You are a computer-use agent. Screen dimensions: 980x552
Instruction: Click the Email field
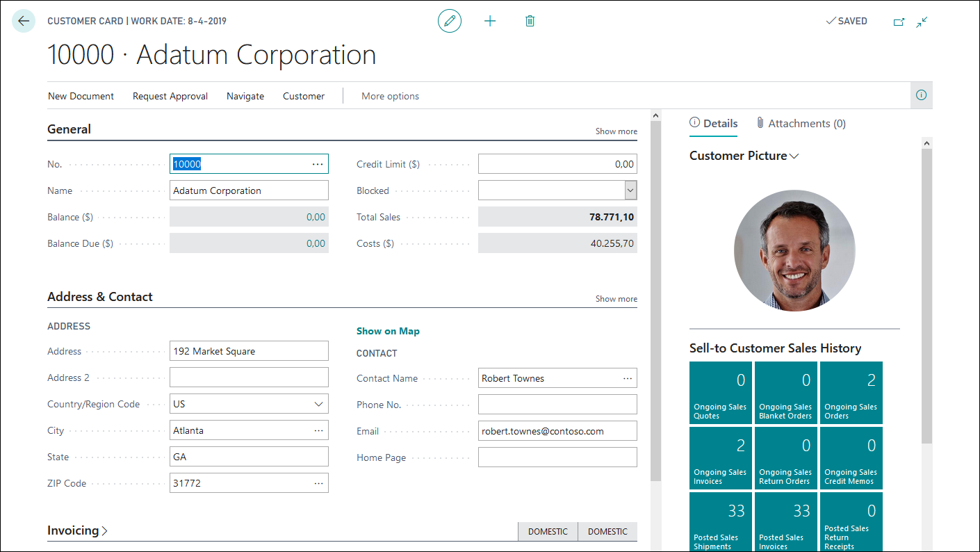click(x=557, y=431)
